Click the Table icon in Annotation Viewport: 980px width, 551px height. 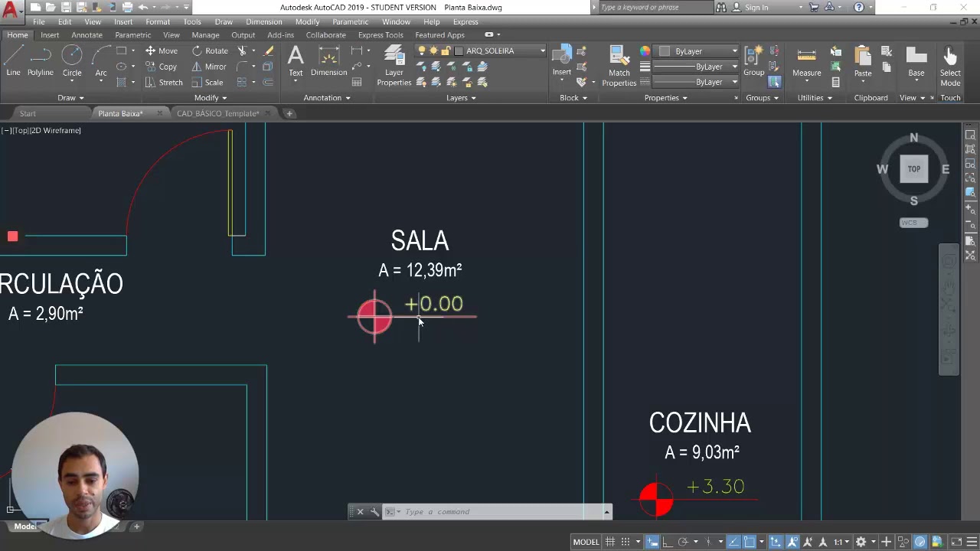pyautogui.click(x=357, y=83)
